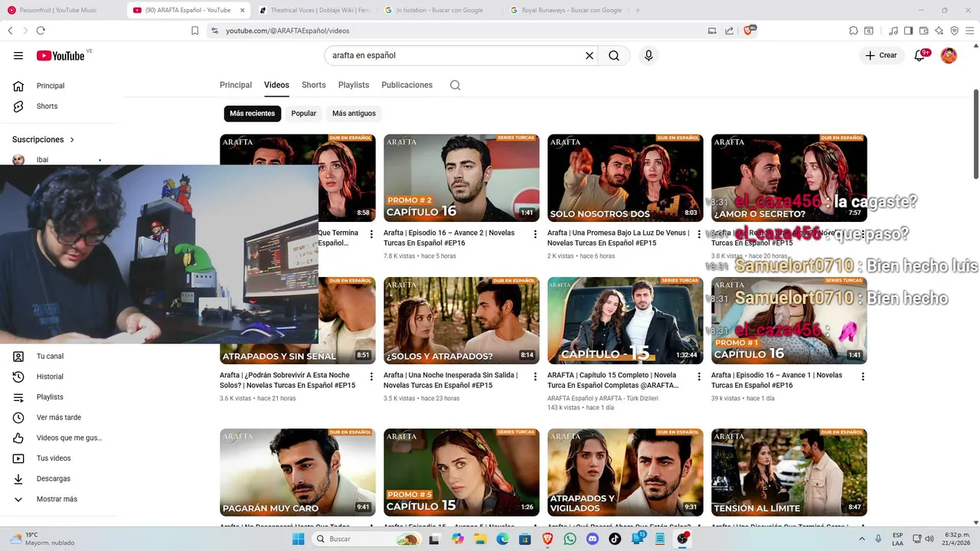Switch to the channel Principal tab

click(x=236, y=85)
